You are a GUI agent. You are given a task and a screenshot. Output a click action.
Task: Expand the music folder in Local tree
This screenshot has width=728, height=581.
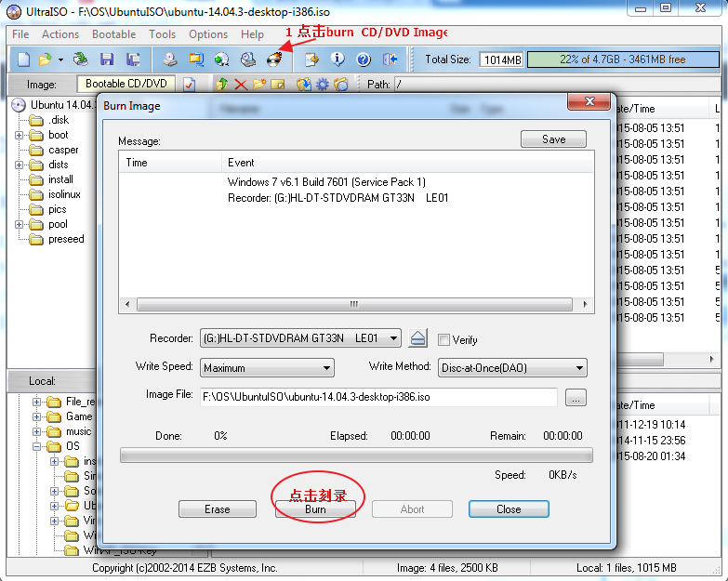[36, 431]
